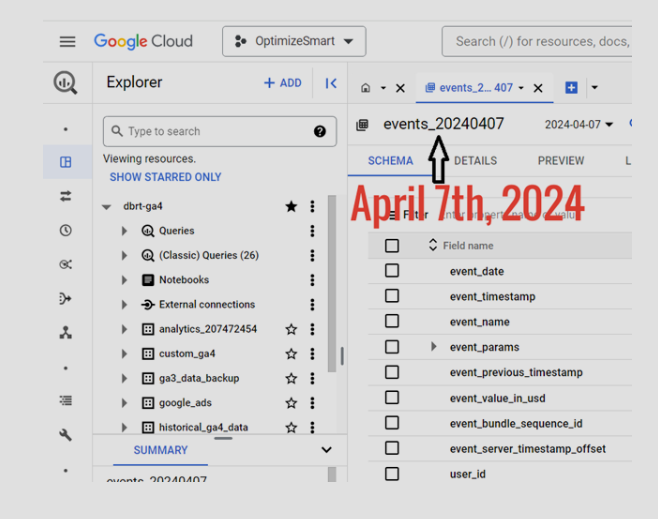Collapse Explorer panel with arrow icon

click(x=331, y=83)
